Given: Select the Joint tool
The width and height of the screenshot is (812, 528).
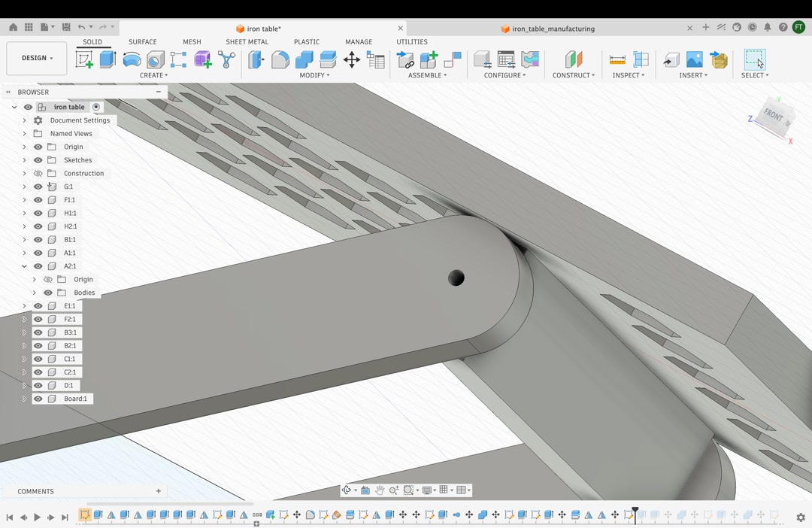Looking at the screenshot, I should pyautogui.click(x=452, y=59).
